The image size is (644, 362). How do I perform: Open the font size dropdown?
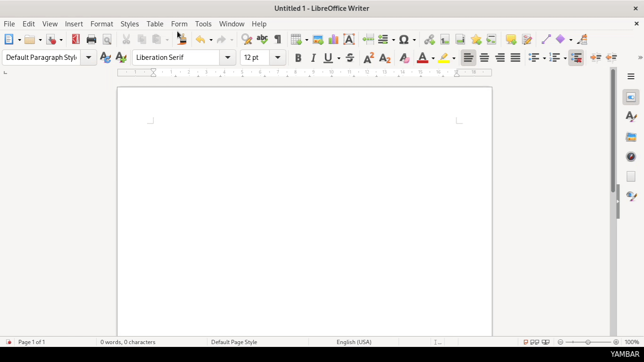278,58
